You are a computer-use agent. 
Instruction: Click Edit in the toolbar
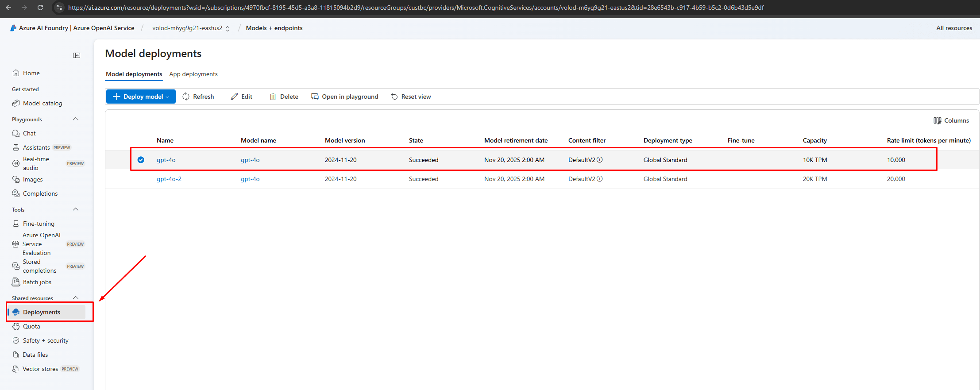[242, 97]
